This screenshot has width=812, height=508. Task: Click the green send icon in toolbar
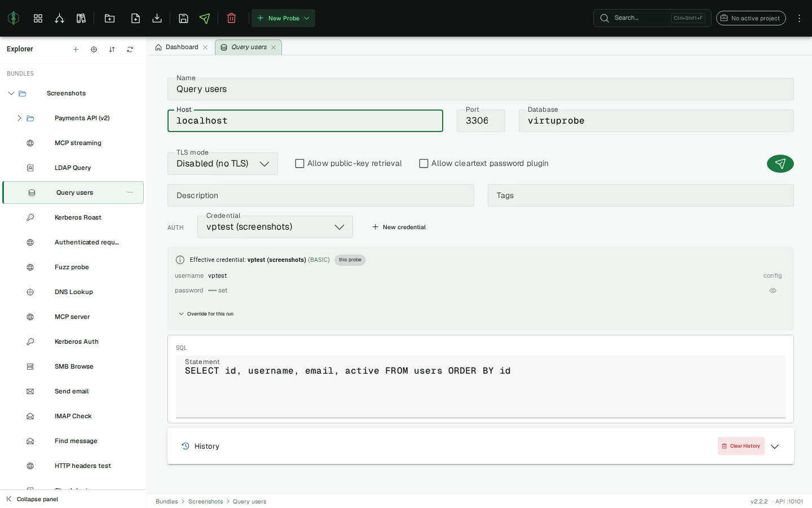(x=205, y=18)
